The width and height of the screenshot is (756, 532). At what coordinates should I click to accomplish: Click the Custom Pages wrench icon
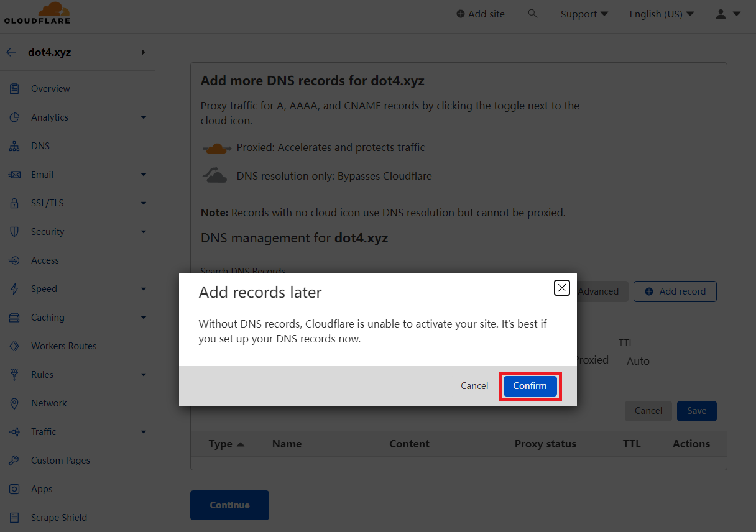14,461
